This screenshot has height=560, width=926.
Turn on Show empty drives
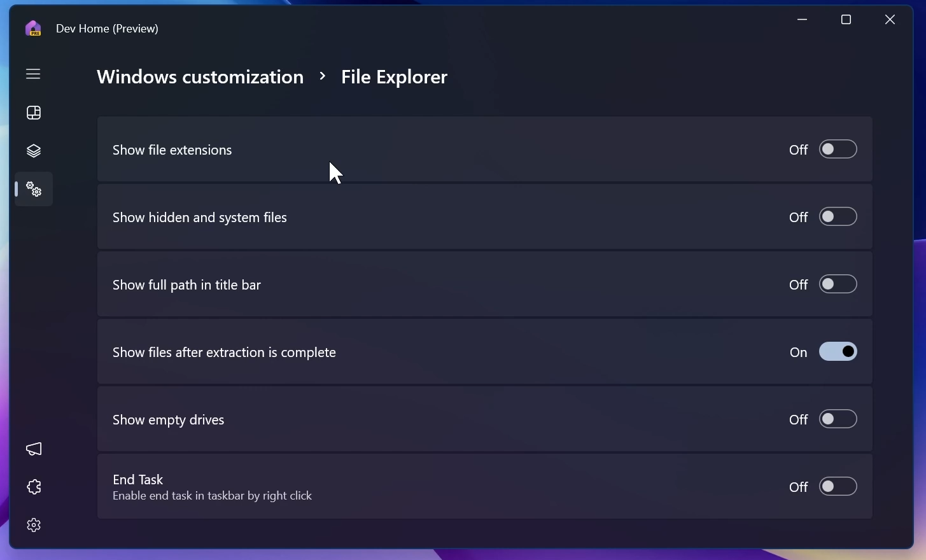(838, 419)
